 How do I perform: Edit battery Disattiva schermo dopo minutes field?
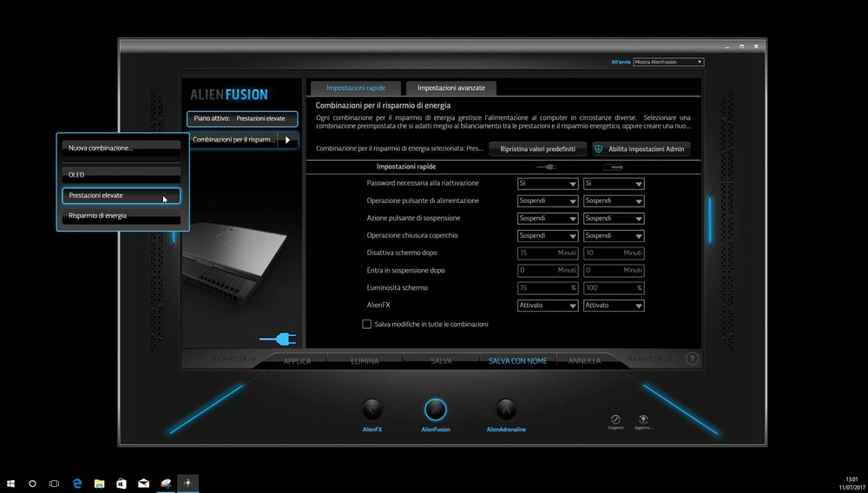coord(614,253)
